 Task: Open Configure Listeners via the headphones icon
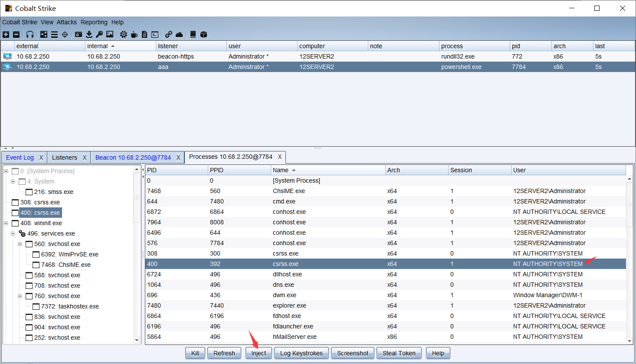pos(30,34)
